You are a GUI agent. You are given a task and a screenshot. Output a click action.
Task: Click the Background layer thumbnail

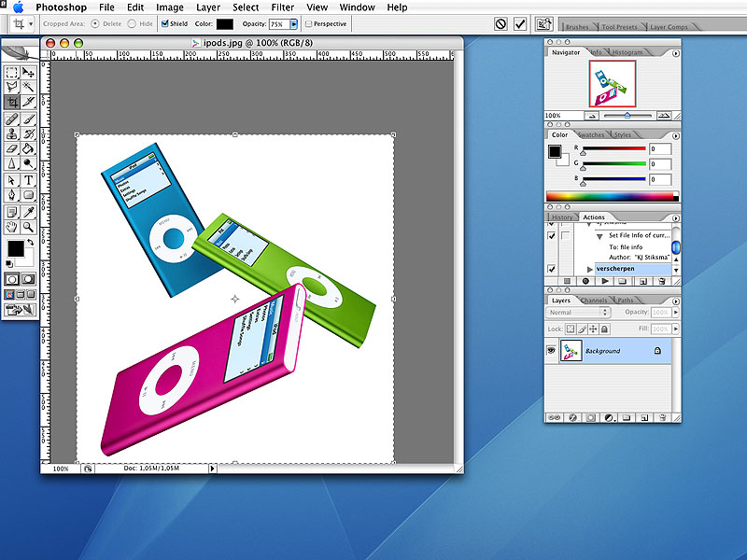[571, 350]
